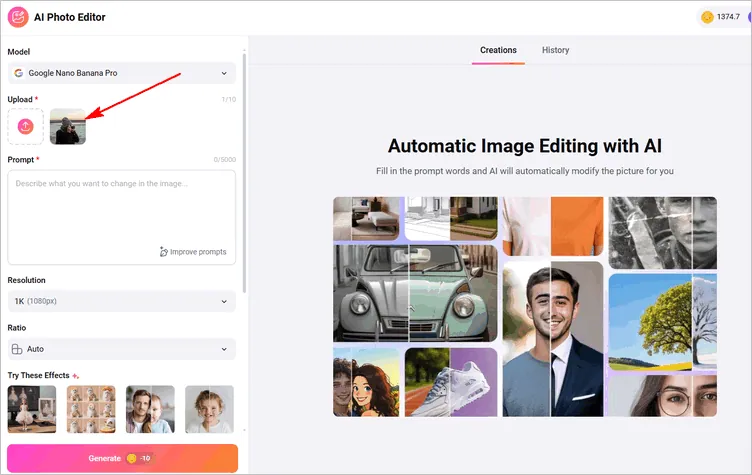
Task: Select the uploaded photographer photo thumbnail
Action: (68, 126)
